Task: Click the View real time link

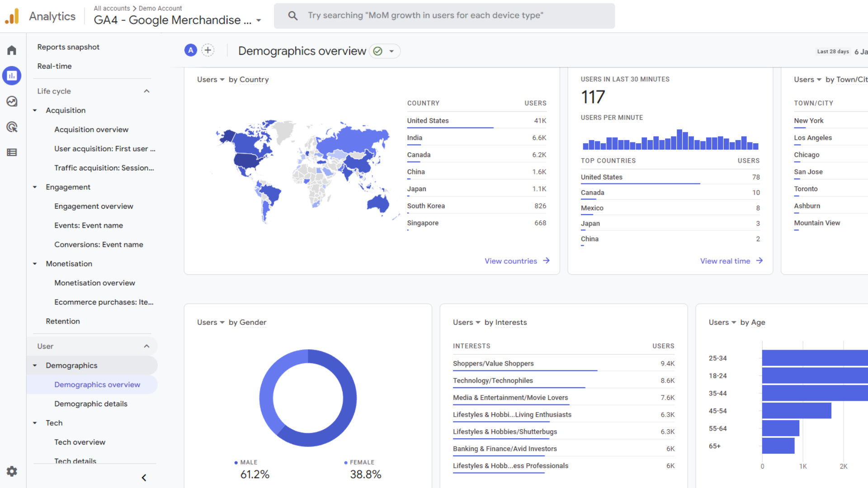Action: tap(725, 261)
